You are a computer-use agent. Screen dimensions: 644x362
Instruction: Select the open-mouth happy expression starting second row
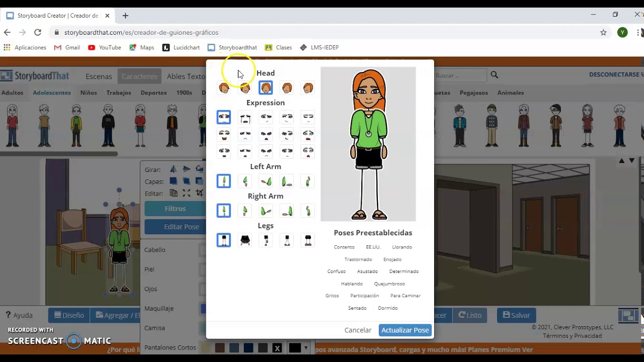pyautogui.click(x=224, y=135)
